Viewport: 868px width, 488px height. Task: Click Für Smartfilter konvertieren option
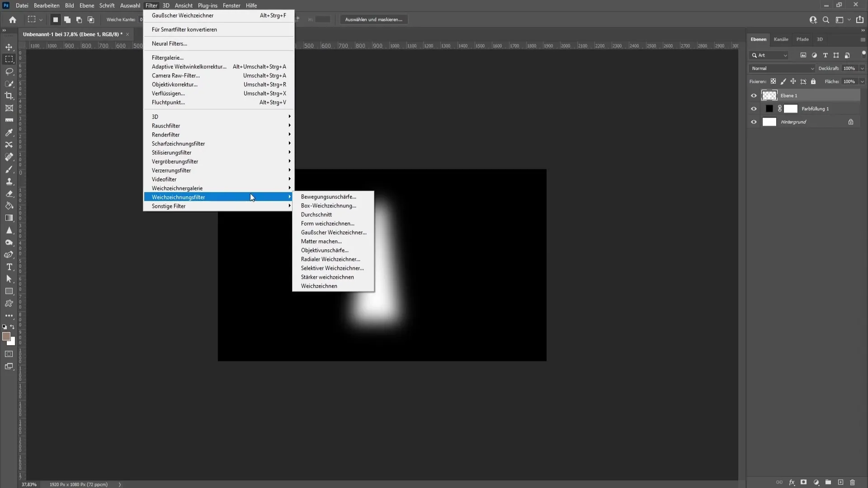tap(184, 29)
